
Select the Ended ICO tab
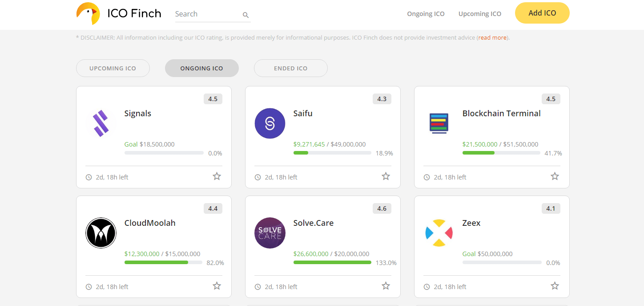click(291, 68)
